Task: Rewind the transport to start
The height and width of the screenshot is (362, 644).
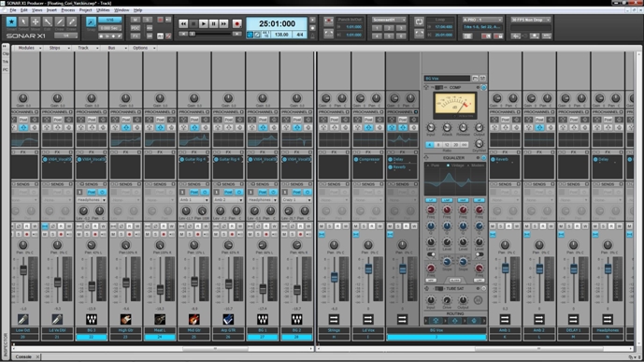Action: click(183, 23)
